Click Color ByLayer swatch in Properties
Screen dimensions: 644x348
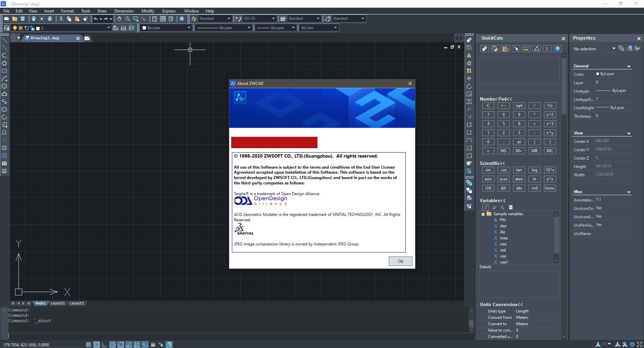[598, 74]
